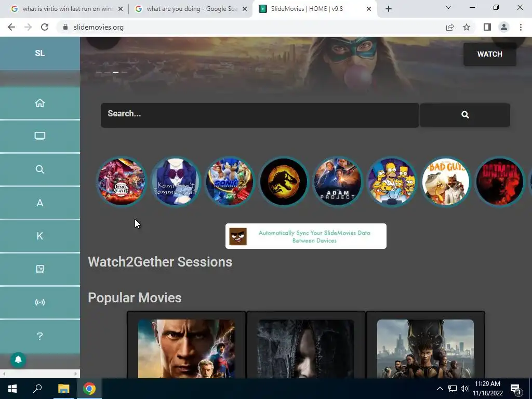This screenshot has width=532, height=399.
Task: Open the network tray icon
Action: (453, 389)
